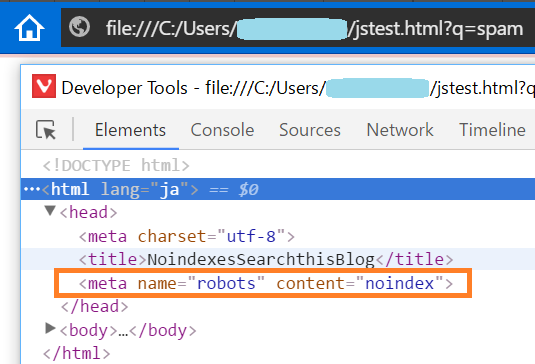This screenshot has width=535, height=364.
Task: Select the meta name="robots" noindex row
Action: (x=266, y=283)
